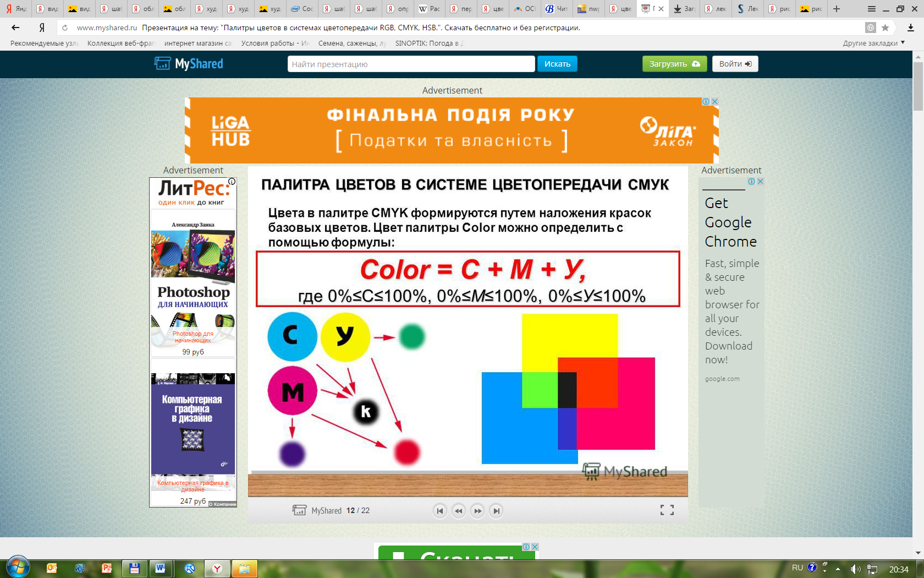Screen dimensions: 924x578
Task: Focus the Найти презентацию search field
Action: [x=411, y=64]
